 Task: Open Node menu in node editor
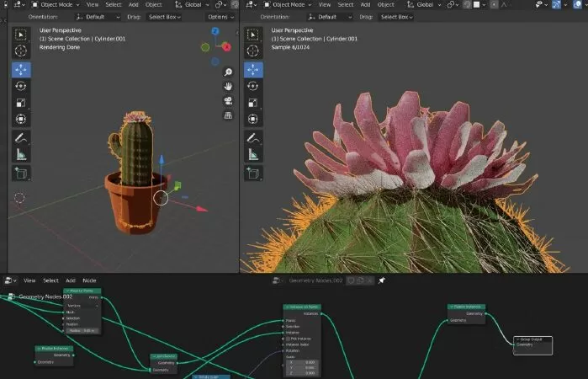(x=89, y=280)
